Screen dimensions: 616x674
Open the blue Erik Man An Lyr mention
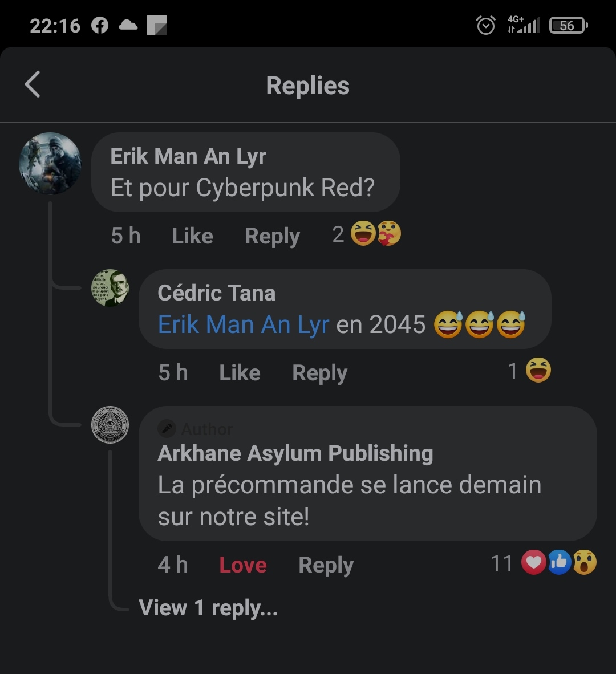(244, 324)
